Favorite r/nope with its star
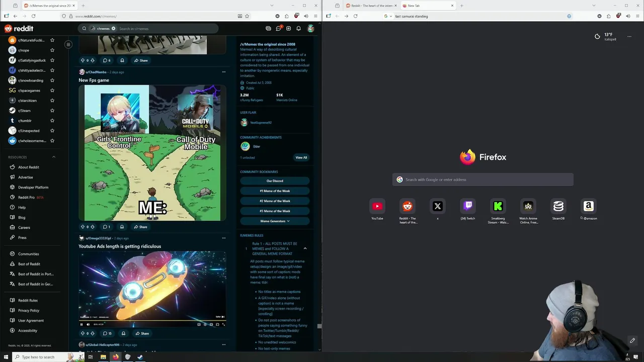Image resolution: width=644 pixels, height=362 pixels. 52,50
